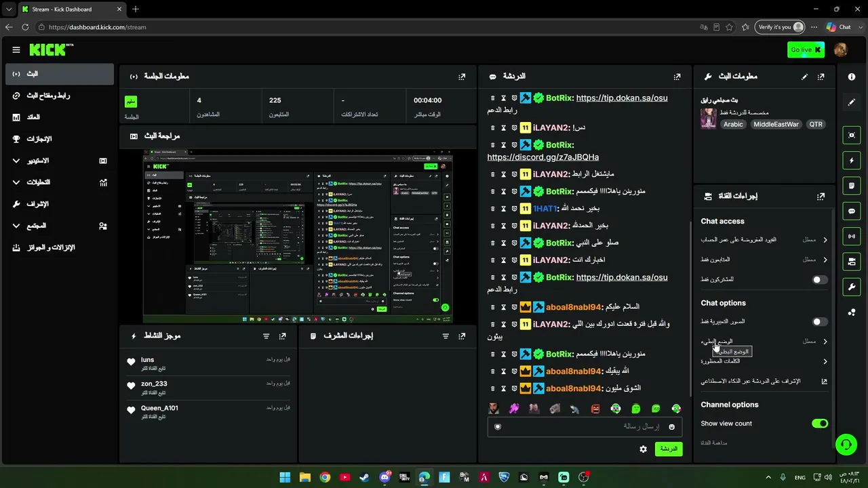Click follower luns in activity feed
This screenshot has width=868, height=488.
pyautogui.click(x=147, y=360)
